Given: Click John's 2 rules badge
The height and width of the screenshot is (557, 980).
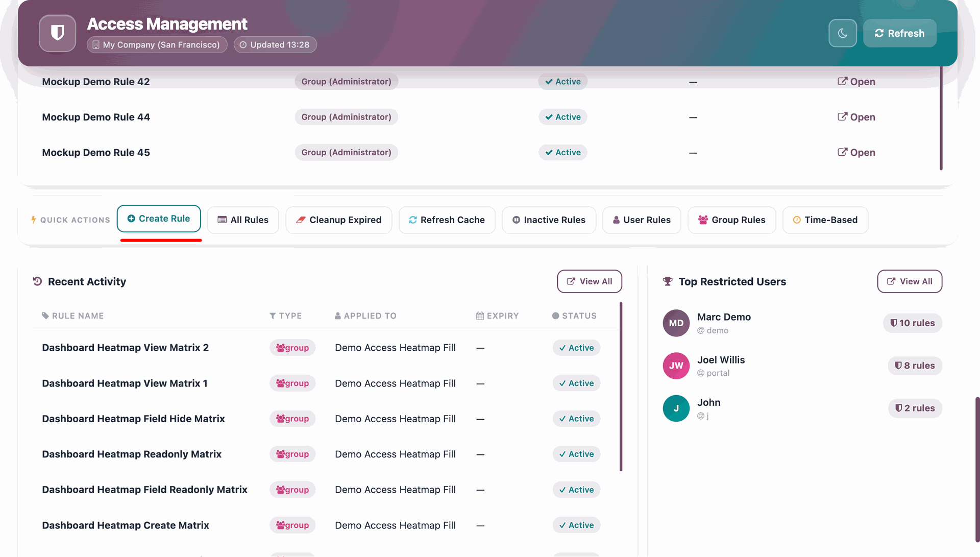Looking at the screenshot, I should pos(915,408).
